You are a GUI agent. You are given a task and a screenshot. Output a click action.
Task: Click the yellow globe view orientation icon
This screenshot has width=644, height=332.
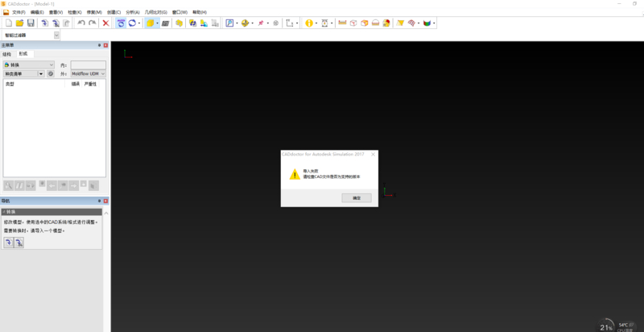click(x=246, y=23)
